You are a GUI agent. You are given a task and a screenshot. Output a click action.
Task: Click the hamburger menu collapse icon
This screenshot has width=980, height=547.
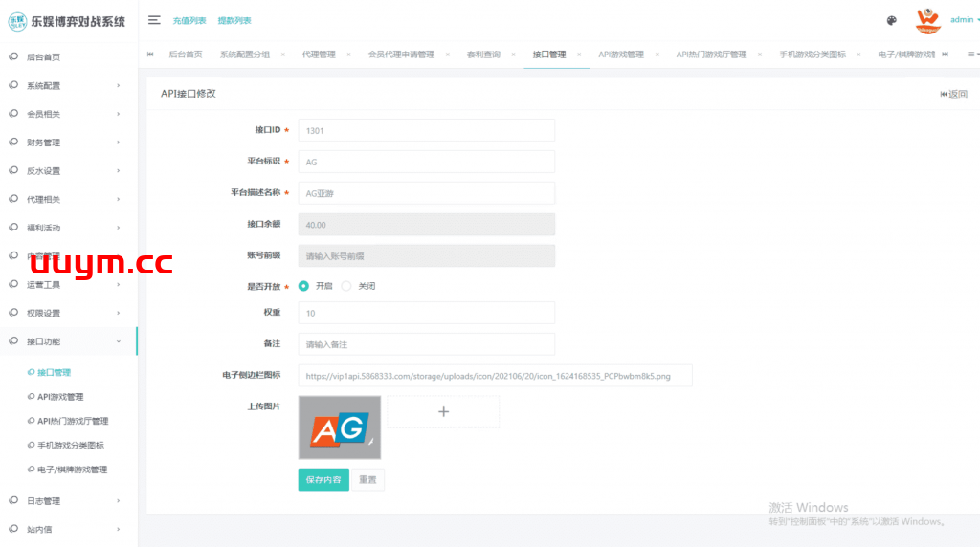[154, 20]
